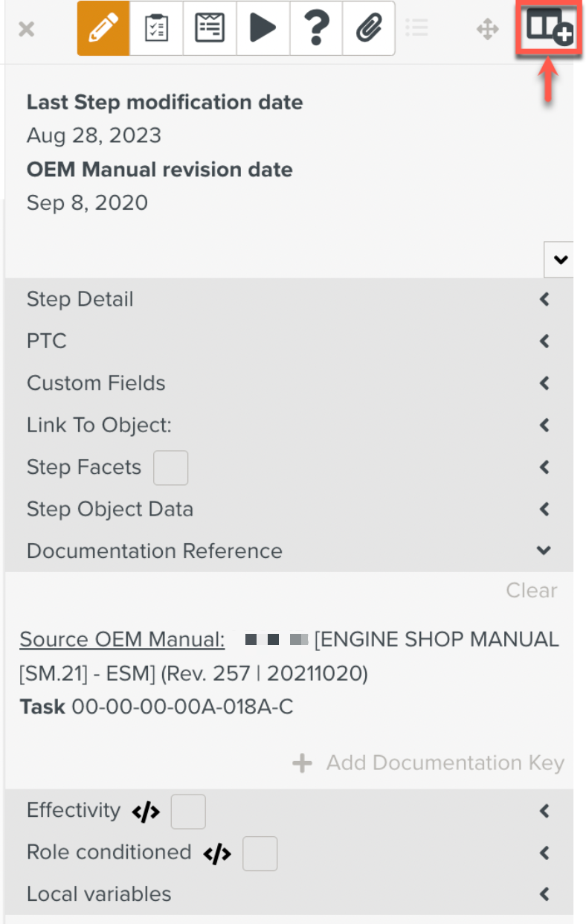Click the greyed-out bullet list icon

click(417, 29)
